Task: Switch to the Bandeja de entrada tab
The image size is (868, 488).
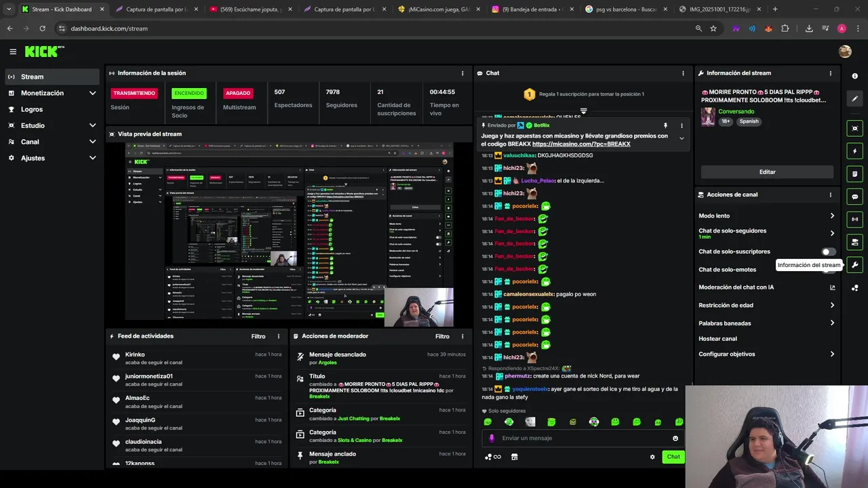Action: pos(532,9)
